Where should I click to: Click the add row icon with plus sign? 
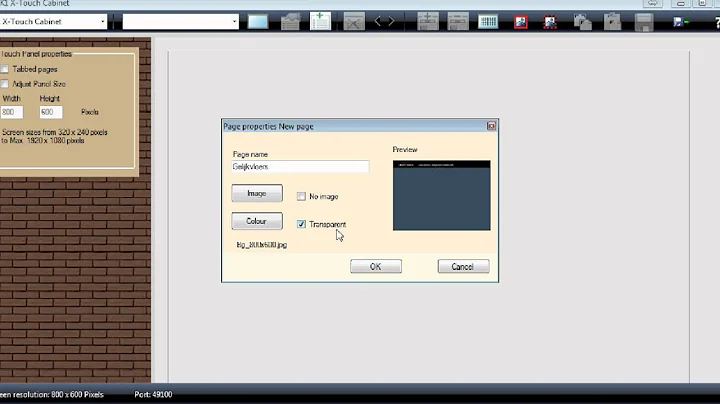point(428,22)
